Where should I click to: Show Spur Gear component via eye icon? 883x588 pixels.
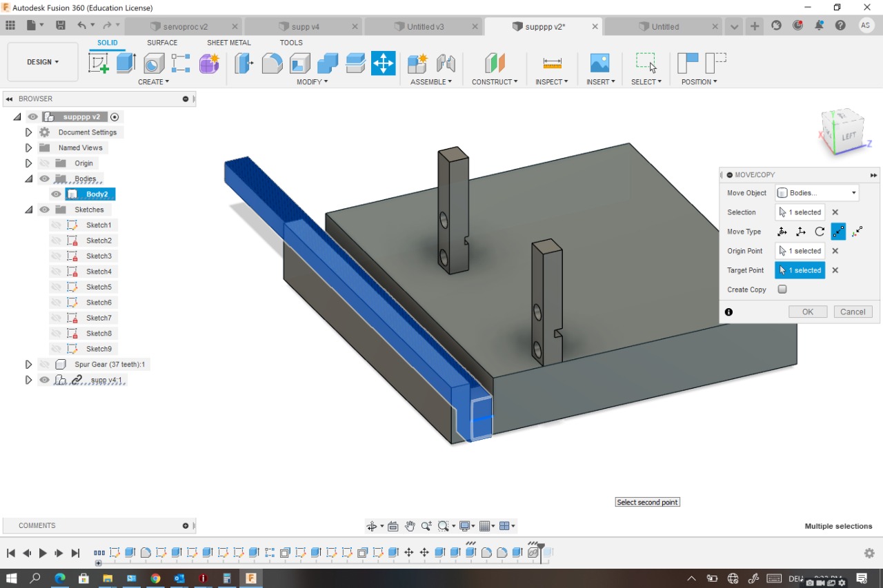tap(45, 364)
